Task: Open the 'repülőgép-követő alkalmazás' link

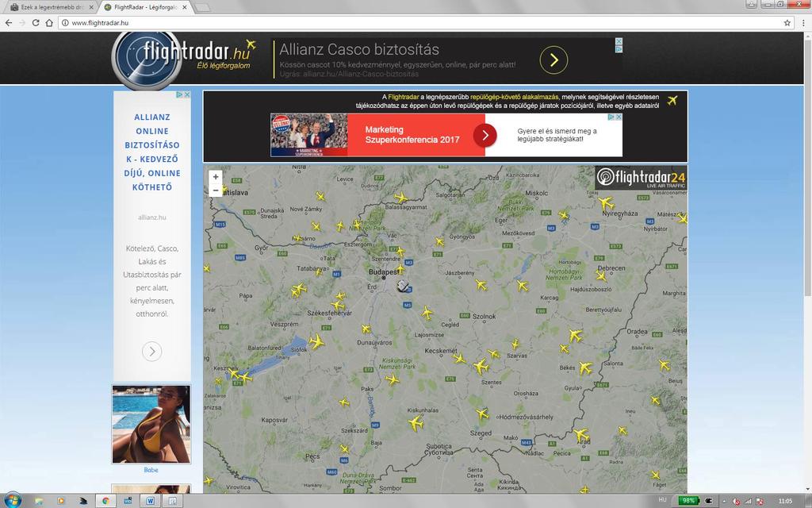Action: [x=514, y=97]
